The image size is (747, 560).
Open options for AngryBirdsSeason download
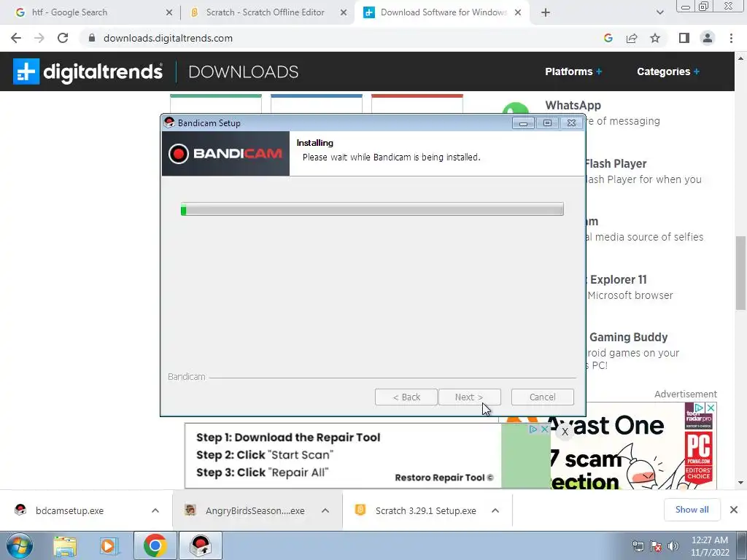[325, 510]
